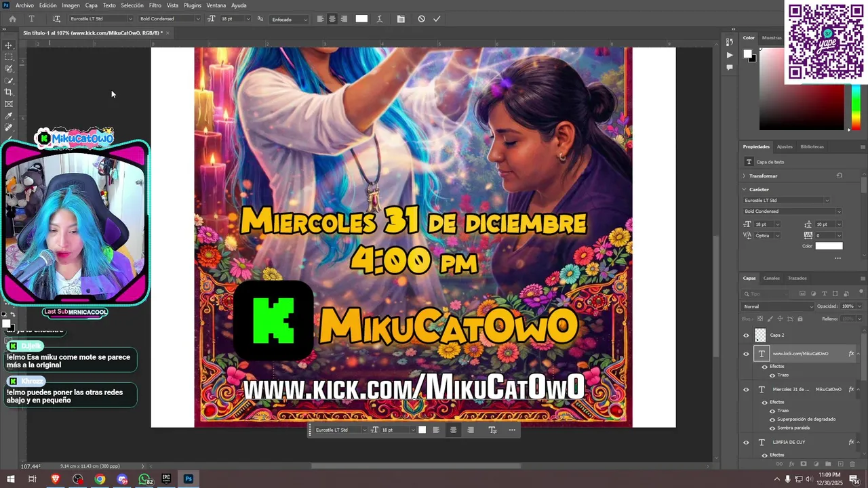Create a new group folder icon

pyautogui.click(x=828, y=464)
